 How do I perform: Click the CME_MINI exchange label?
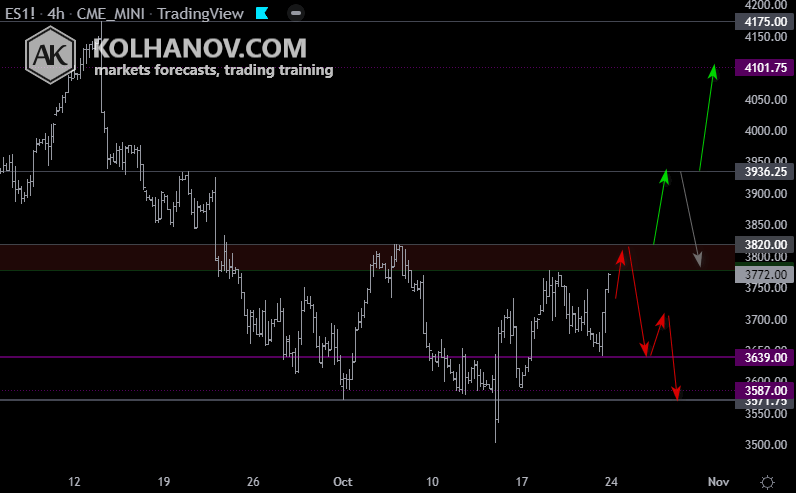click(x=111, y=14)
